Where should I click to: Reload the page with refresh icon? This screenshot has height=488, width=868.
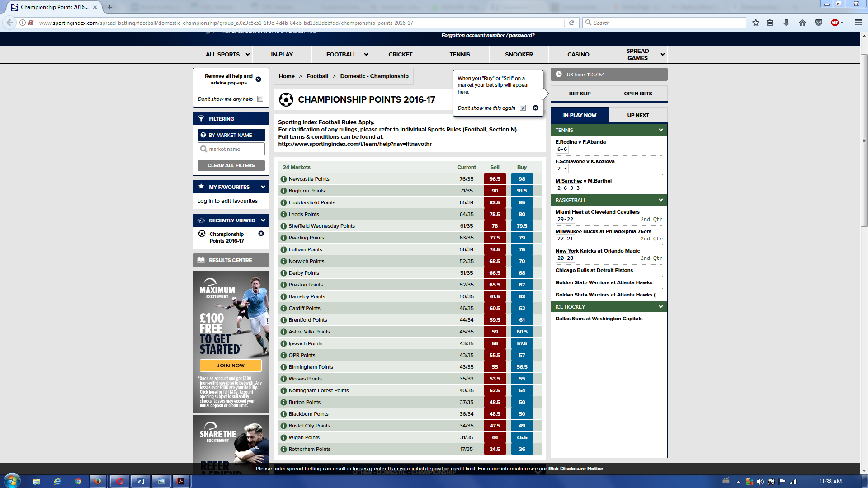pos(571,23)
